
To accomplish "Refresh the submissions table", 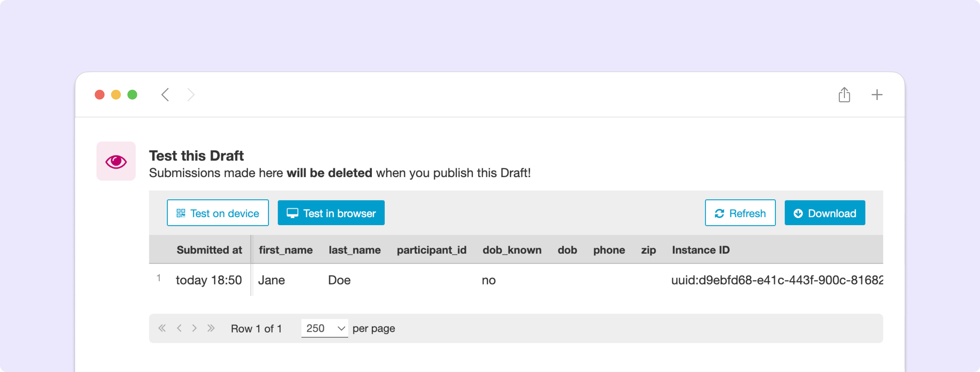I will click(740, 213).
